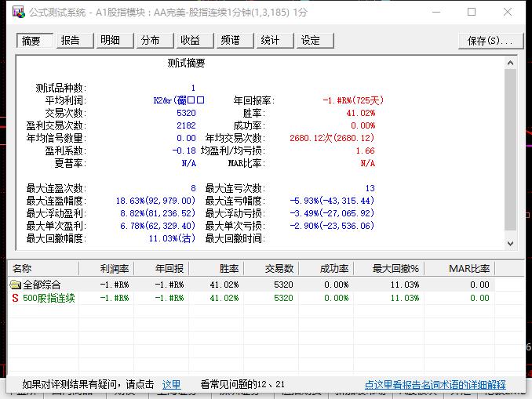This screenshot has width=532, height=399.
Task: Click the 年均交易次数 value 2680.12次(2680.12)
Action: [332, 138]
